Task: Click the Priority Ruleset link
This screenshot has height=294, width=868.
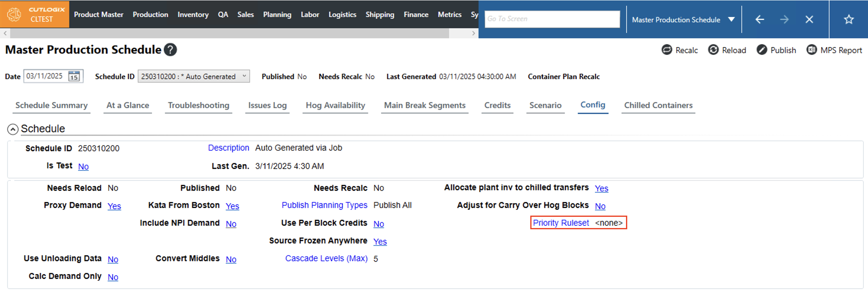Action: pyautogui.click(x=561, y=223)
